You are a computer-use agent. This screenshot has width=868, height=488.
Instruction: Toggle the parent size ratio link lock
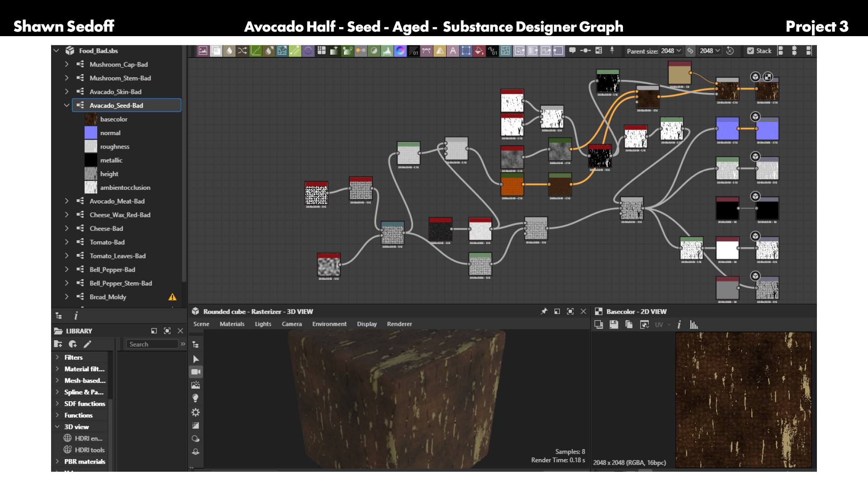click(x=690, y=51)
